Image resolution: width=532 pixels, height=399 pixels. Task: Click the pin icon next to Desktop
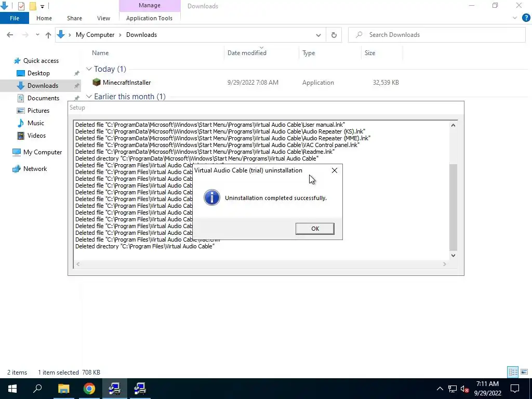click(x=77, y=73)
